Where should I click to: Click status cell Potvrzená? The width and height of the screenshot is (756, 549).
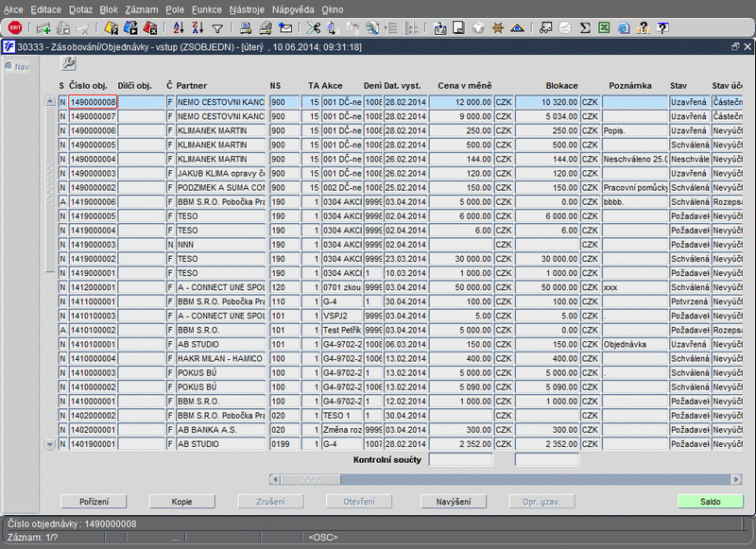[690, 301]
